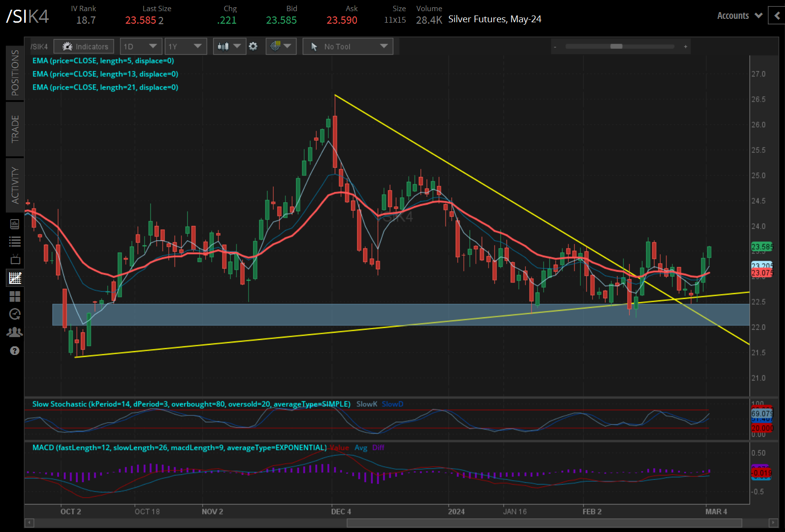Open the 1D timeframe dropdown
Screen dimensions: 785x532
point(140,46)
